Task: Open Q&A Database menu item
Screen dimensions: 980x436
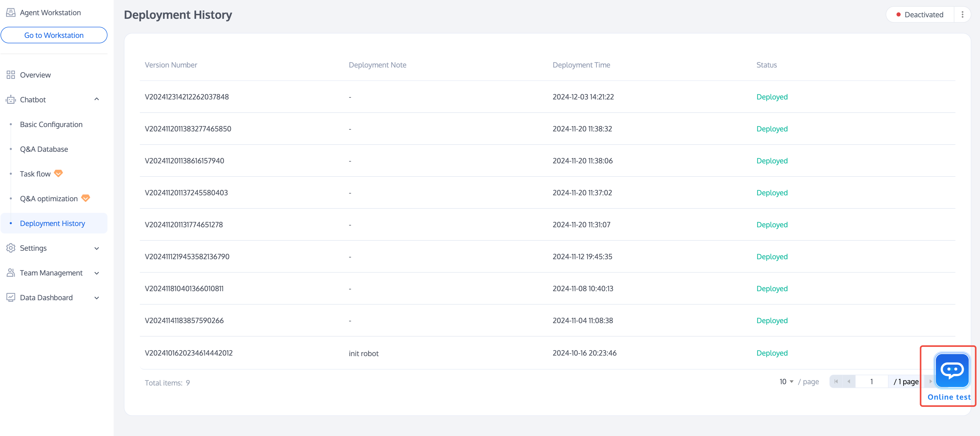Action: [x=44, y=149]
